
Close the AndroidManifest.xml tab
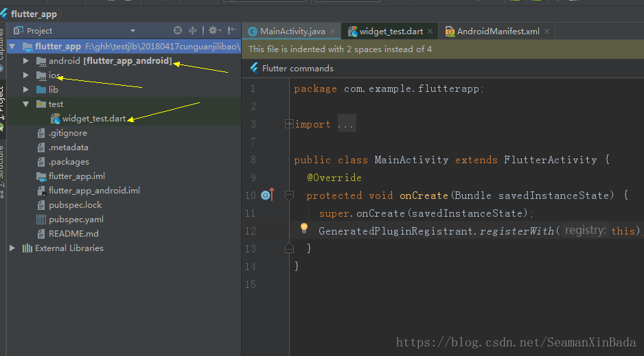click(547, 31)
